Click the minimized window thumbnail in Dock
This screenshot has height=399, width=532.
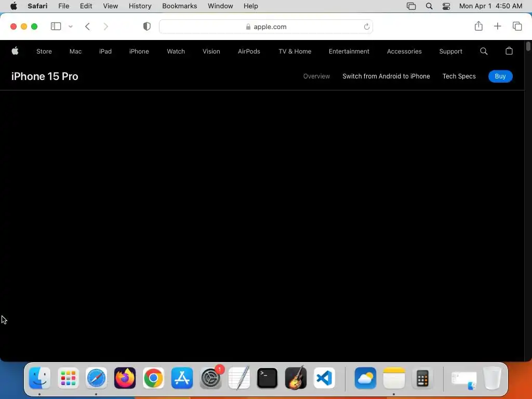click(464, 380)
